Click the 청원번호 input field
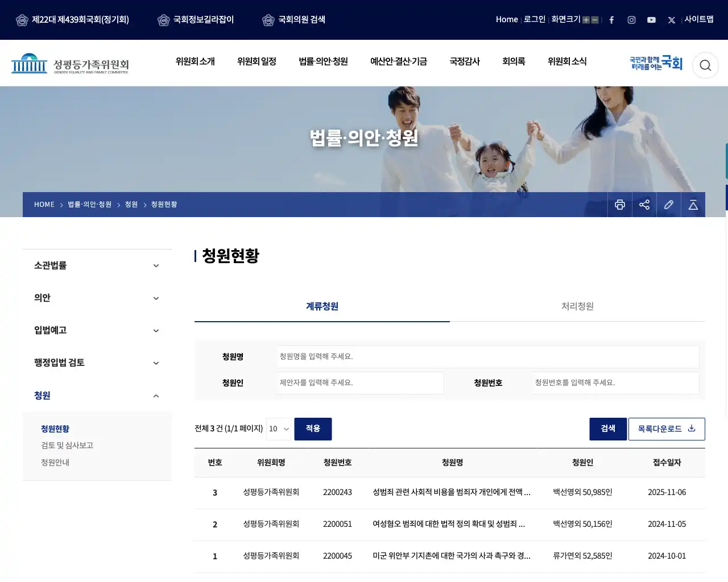 point(615,383)
